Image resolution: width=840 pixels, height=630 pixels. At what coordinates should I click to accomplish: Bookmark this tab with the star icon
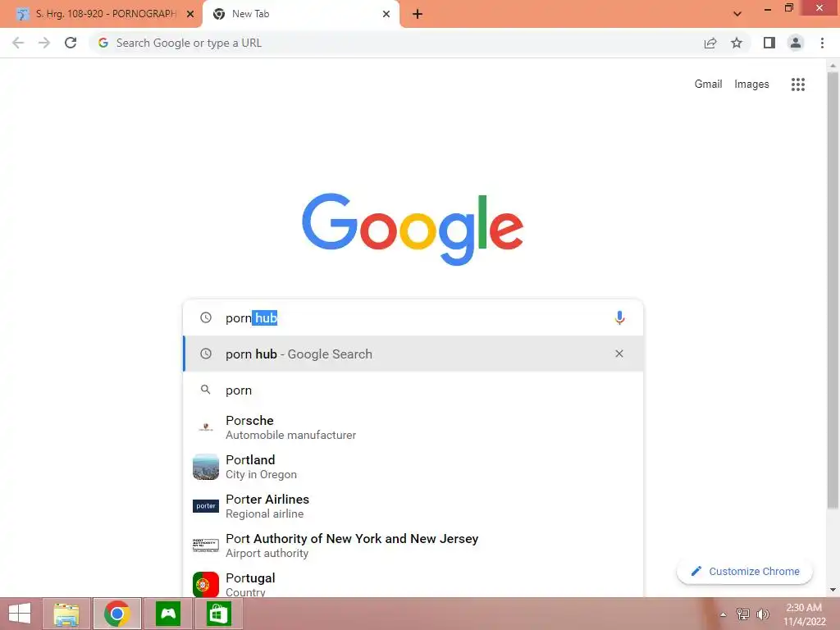point(737,43)
